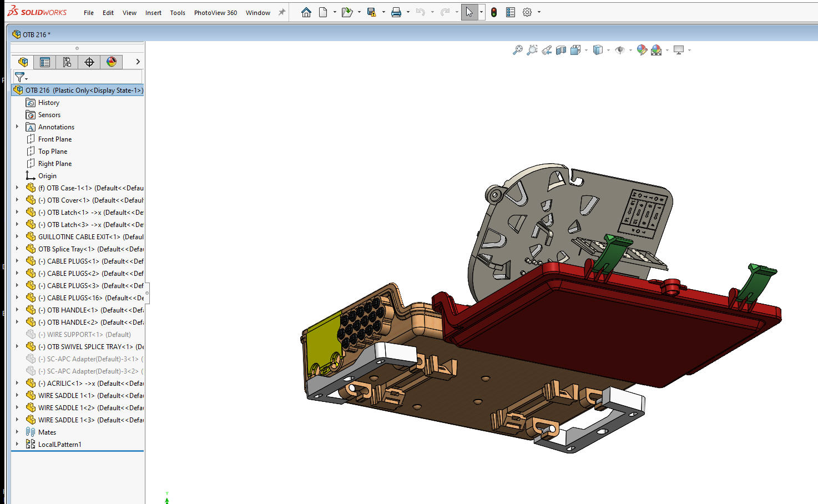Open a file with the Open icon

click(x=347, y=12)
